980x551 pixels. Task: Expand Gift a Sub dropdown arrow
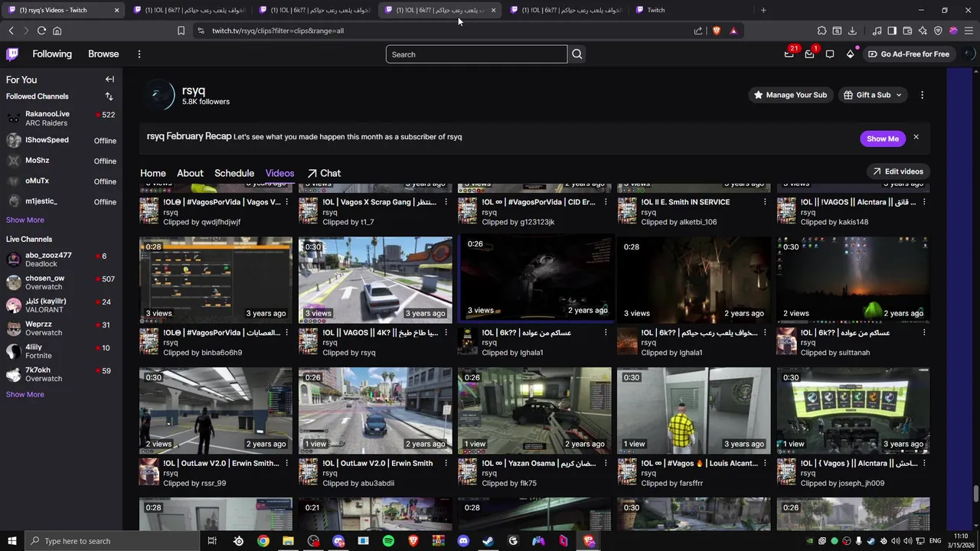[899, 95]
